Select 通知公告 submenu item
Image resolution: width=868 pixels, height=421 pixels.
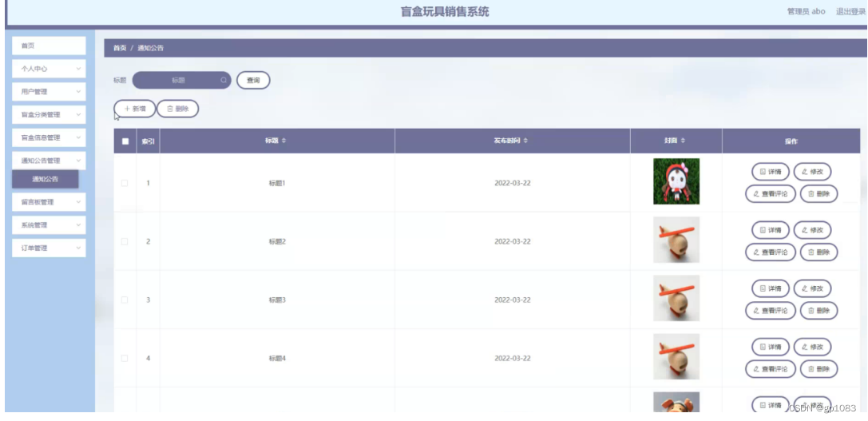(x=46, y=179)
